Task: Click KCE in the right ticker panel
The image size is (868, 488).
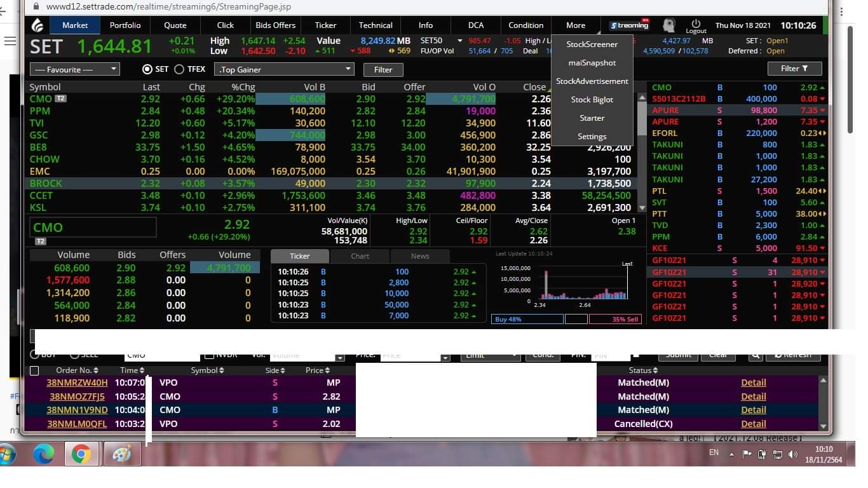Action: 660,248
